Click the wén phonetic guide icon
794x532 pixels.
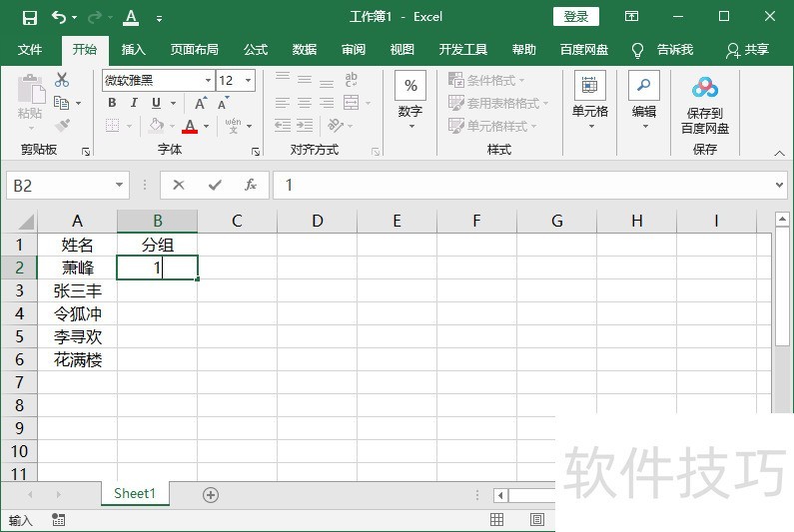pos(234,126)
